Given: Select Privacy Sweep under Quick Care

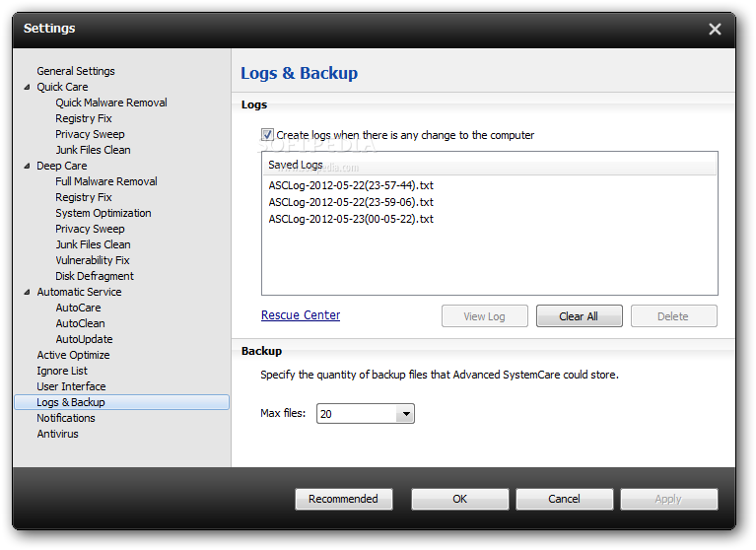Looking at the screenshot, I should tap(90, 134).
